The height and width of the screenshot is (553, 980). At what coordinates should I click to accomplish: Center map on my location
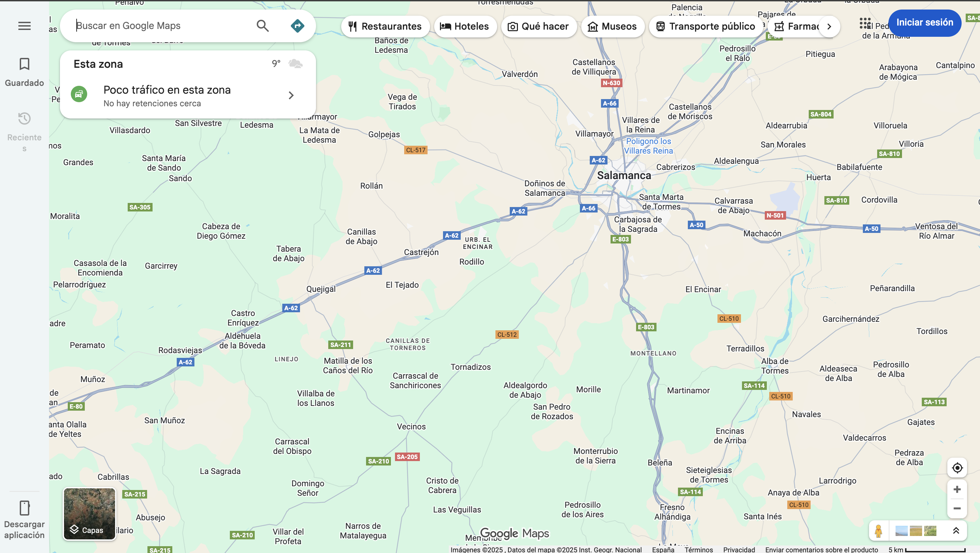click(957, 468)
